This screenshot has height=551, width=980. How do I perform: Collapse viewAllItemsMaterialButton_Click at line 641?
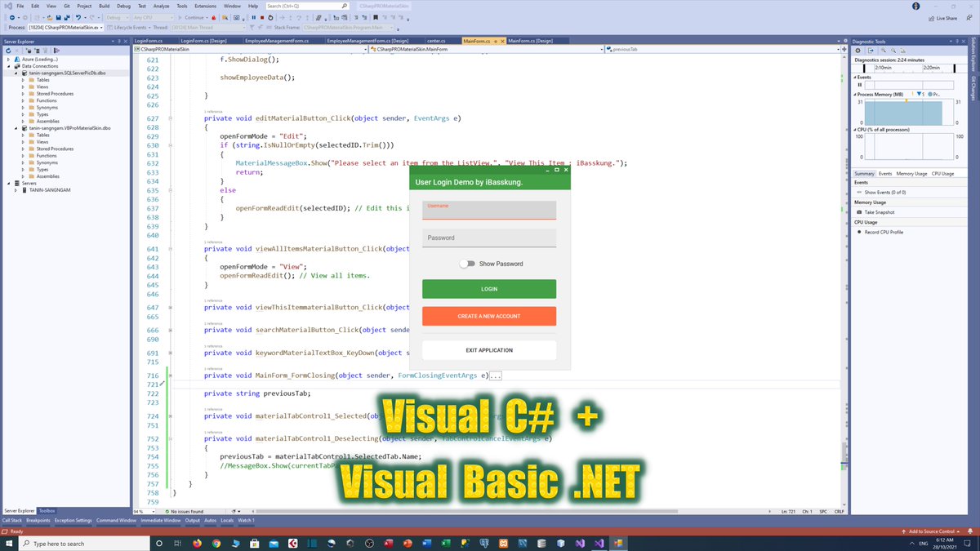click(169, 249)
